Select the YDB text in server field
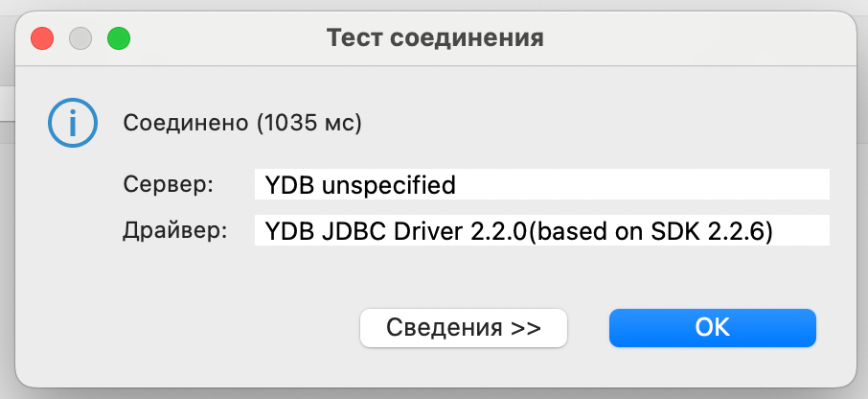 [289, 184]
